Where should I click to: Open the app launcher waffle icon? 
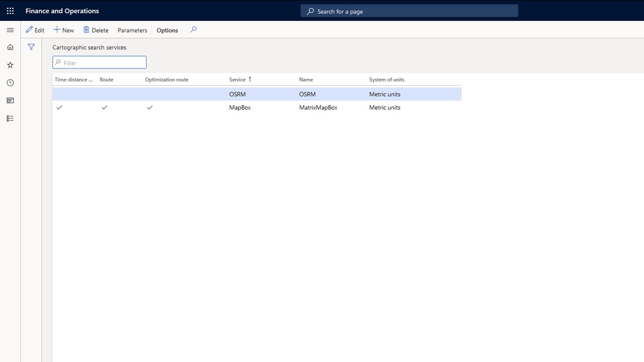point(10,11)
